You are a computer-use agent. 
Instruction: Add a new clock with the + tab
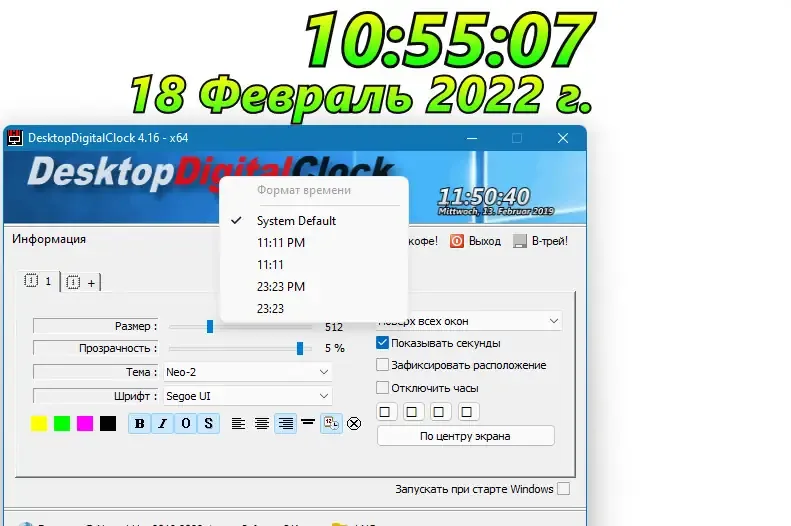pos(82,282)
